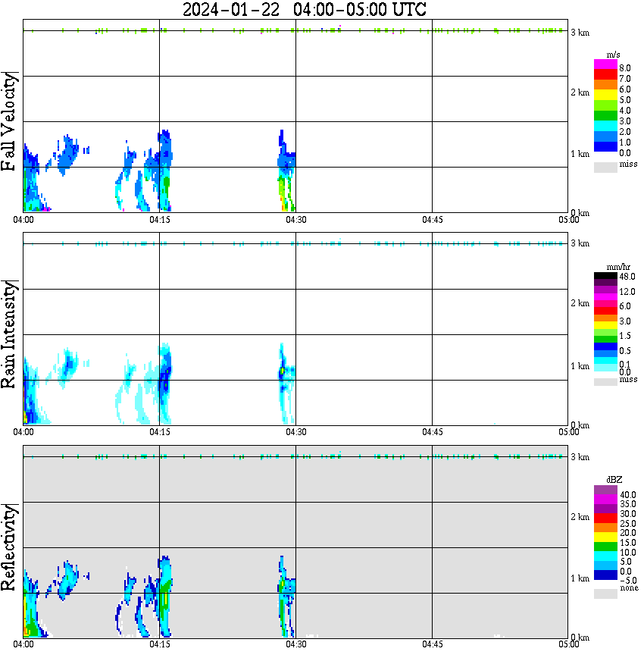
Task: Pick the green swatch in Reflectivity legend
Action: [605, 547]
